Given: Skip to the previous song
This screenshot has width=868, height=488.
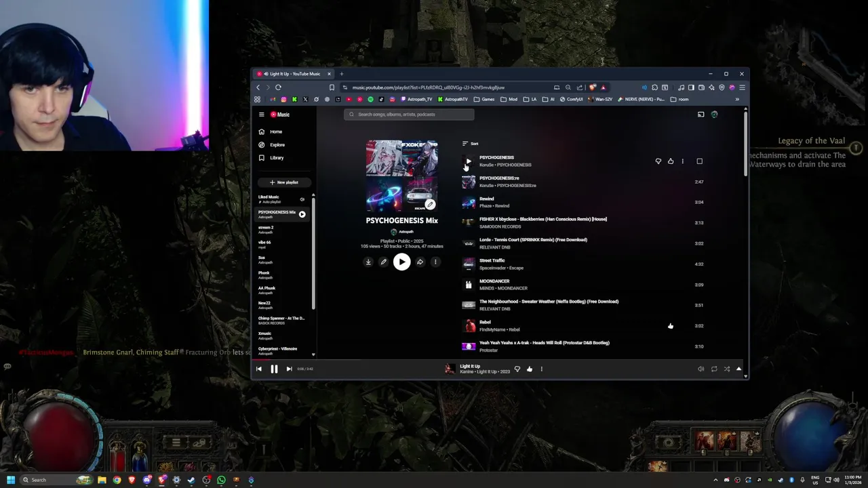Looking at the screenshot, I should (x=258, y=369).
